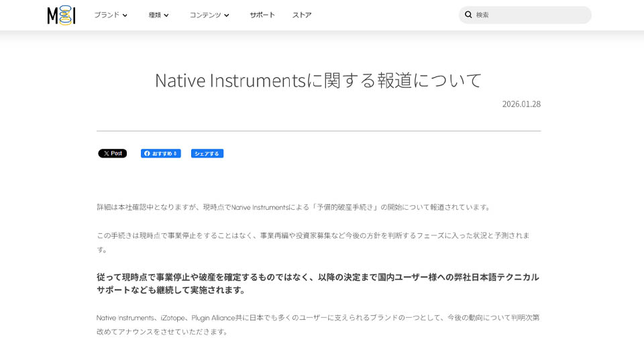Share article with X Post button
Screen dimensions: 644x362
(113, 154)
